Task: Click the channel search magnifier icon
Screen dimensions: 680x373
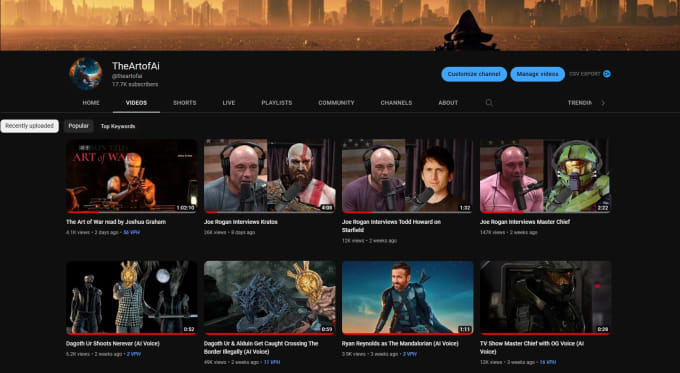Action: pos(489,103)
